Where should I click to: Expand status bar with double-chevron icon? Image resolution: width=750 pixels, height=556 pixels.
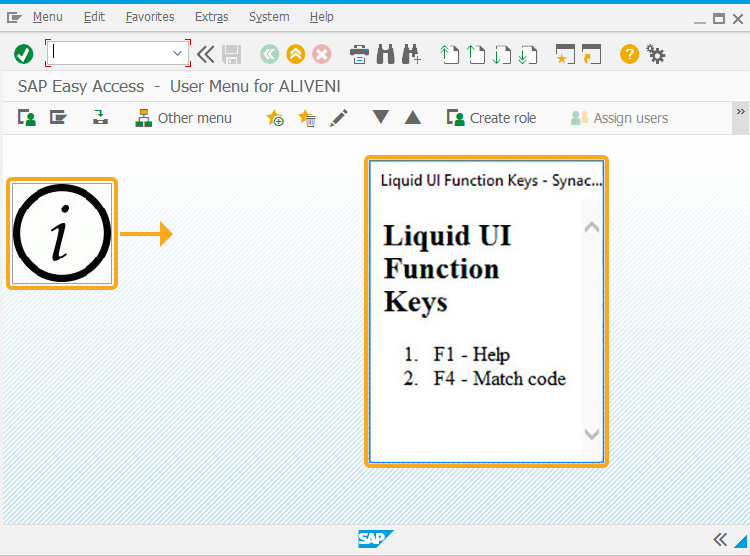pyautogui.click(x=720, y=540)
